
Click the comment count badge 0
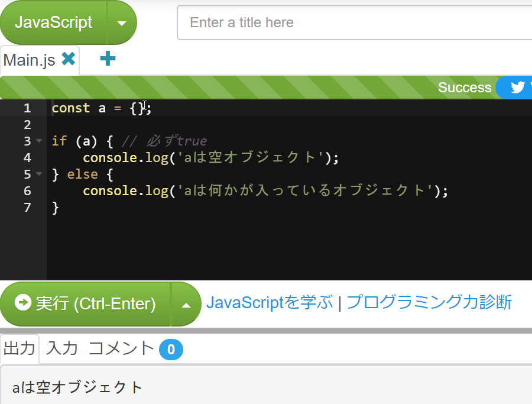coord(171,350)
